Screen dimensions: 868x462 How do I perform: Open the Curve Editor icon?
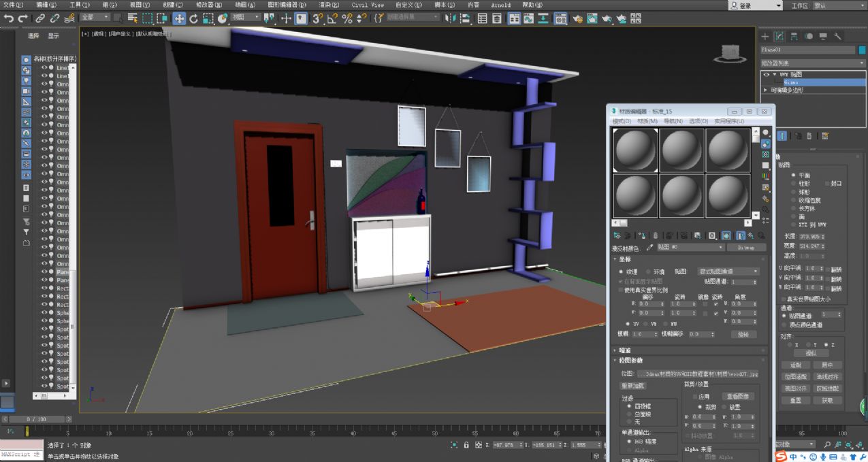pos(528,18)
